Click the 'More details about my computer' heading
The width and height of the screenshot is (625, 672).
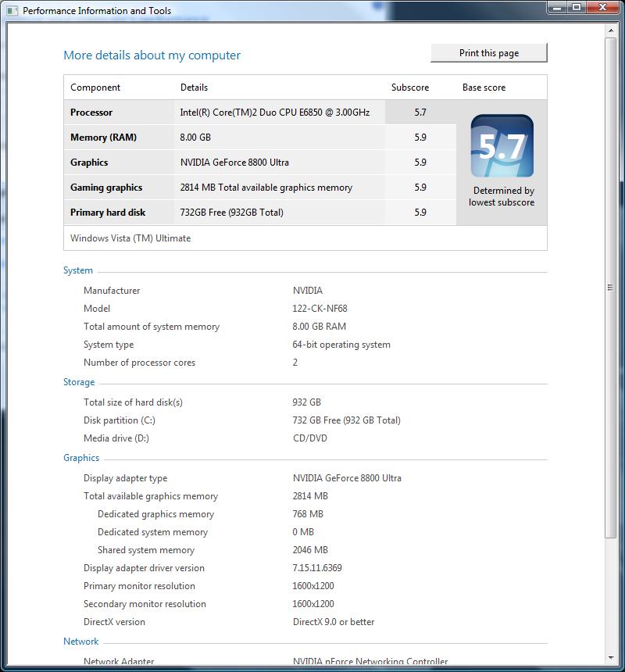pos(152,55)
